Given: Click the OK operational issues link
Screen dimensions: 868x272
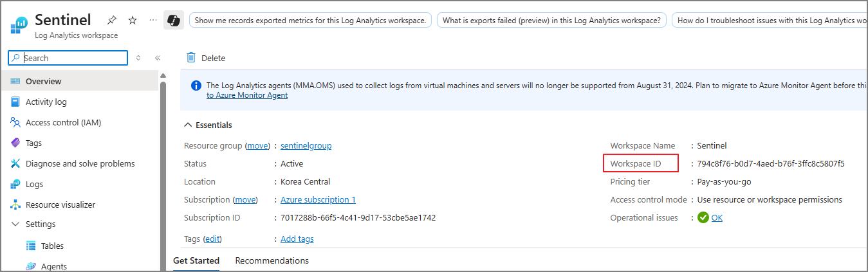Looking at the screenshot, I should point(717,217).
